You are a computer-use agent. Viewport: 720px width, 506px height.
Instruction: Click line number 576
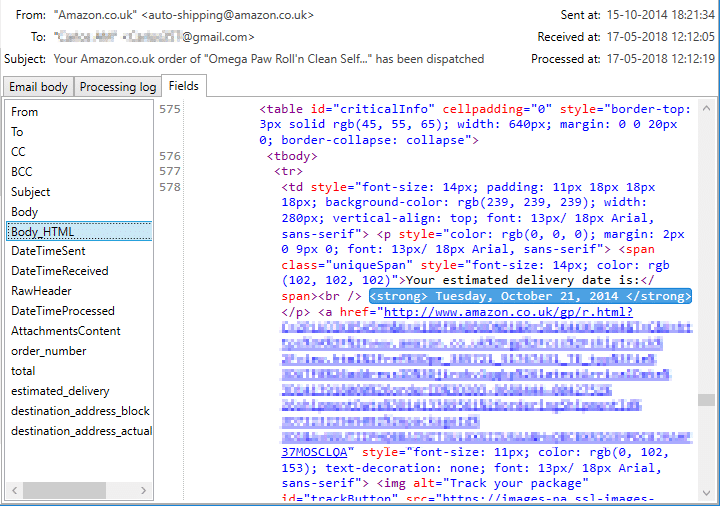pyautogui.click(x=170, y=156)
